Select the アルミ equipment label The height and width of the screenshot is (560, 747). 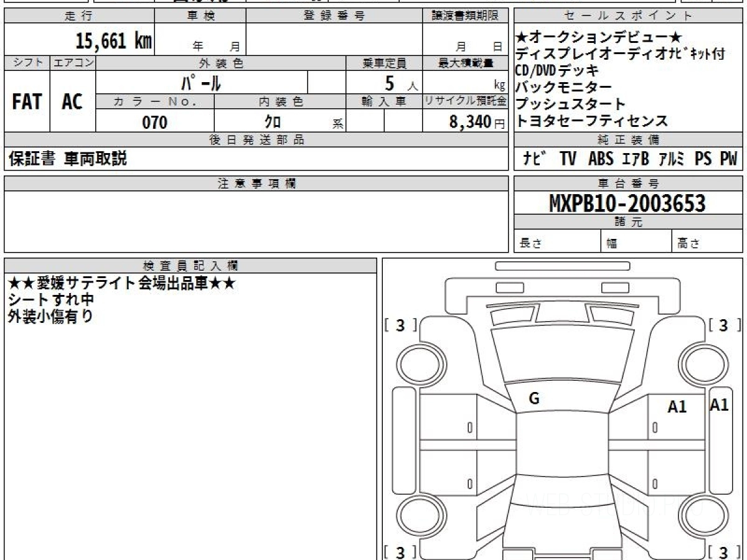pyautogui.click(x=671, y=159)
